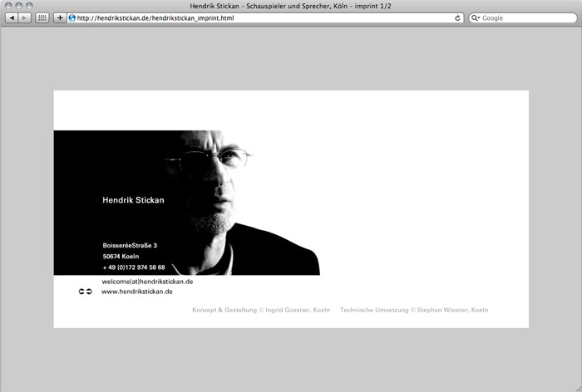Click the zoom window button
This screenshot has height=392, width=582.
click(29, 6)
